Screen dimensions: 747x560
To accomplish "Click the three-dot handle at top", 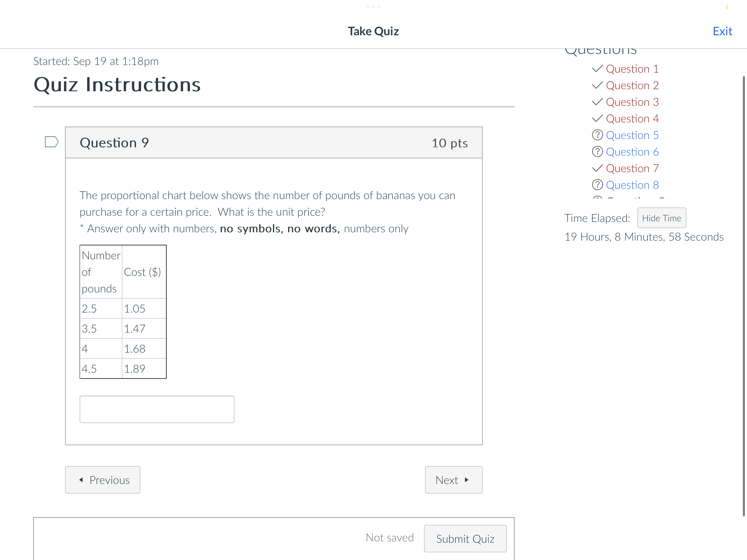I will tap(373, 7).
